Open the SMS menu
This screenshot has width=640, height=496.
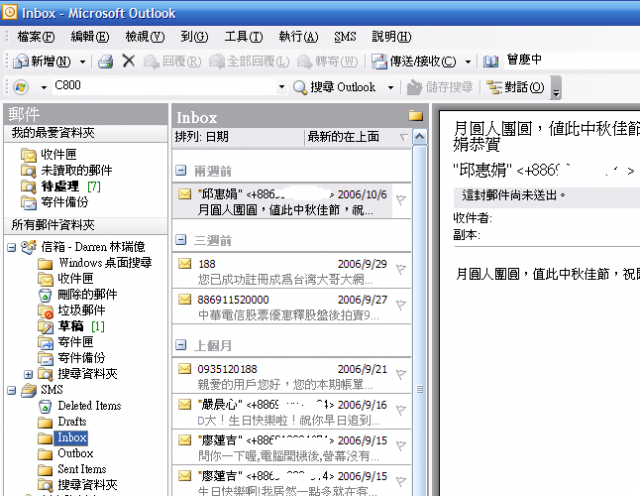345,37
